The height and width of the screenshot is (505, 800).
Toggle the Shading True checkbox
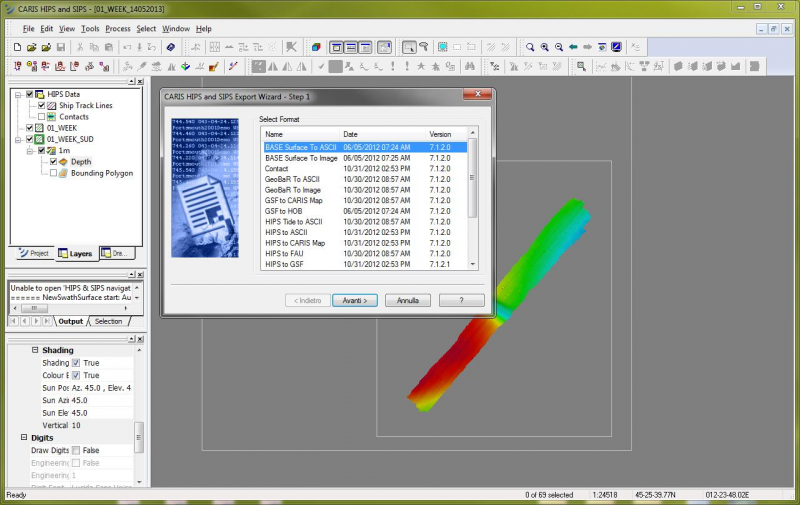(x=76, y=363)
